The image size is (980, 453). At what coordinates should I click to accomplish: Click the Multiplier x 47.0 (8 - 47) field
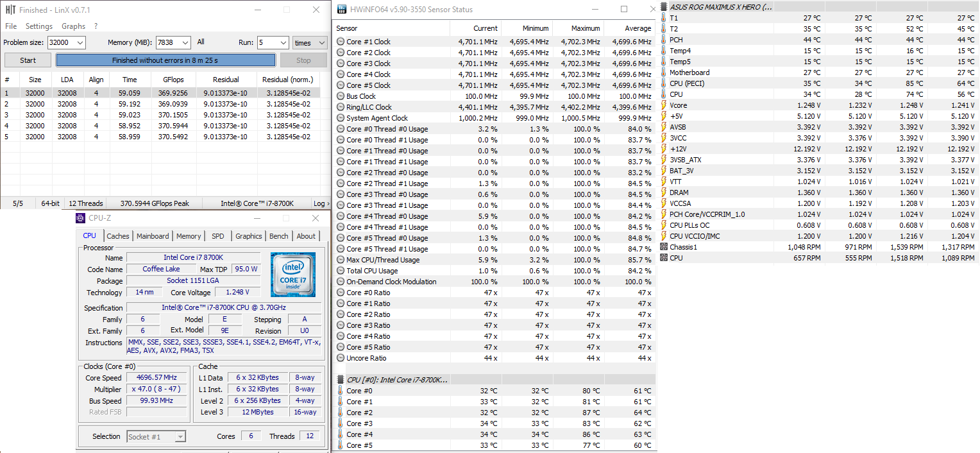click(157, 389)
